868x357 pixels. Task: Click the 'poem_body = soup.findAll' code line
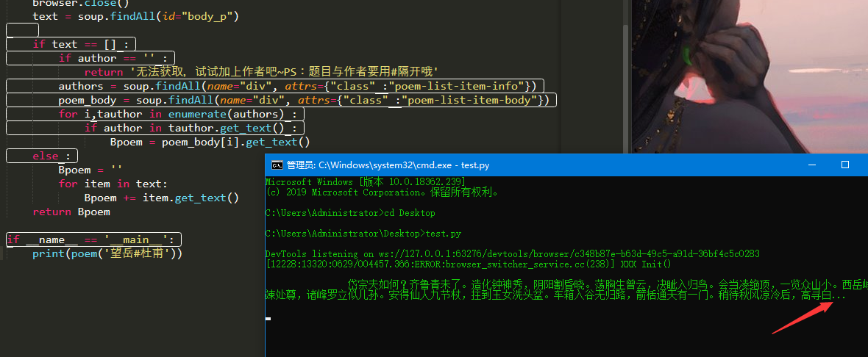click(304, 100)
